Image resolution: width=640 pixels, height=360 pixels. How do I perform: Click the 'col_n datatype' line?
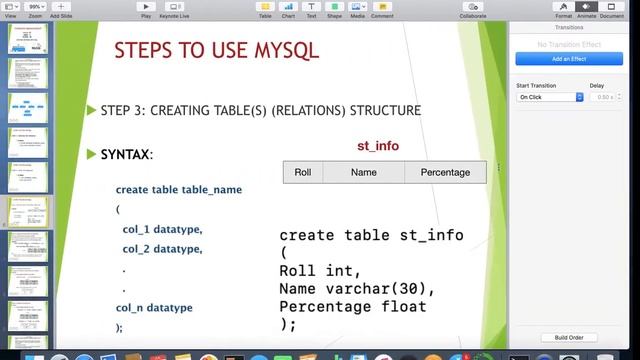154,308
